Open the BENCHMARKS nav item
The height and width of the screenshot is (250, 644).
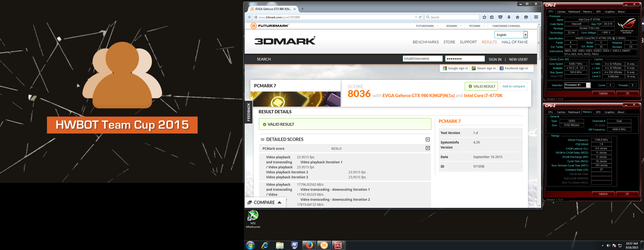[x=426, y=42]
